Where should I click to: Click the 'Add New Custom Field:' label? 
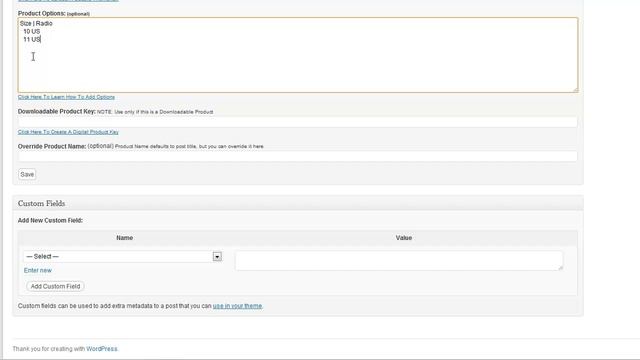pyautogui.click(x=50, y=220)
